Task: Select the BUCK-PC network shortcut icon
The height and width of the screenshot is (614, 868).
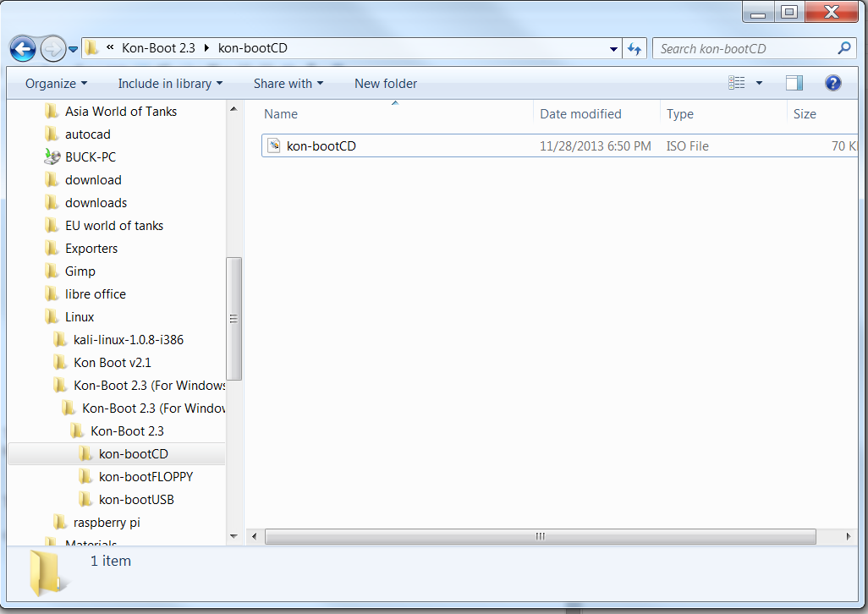Action: [52, 157]
